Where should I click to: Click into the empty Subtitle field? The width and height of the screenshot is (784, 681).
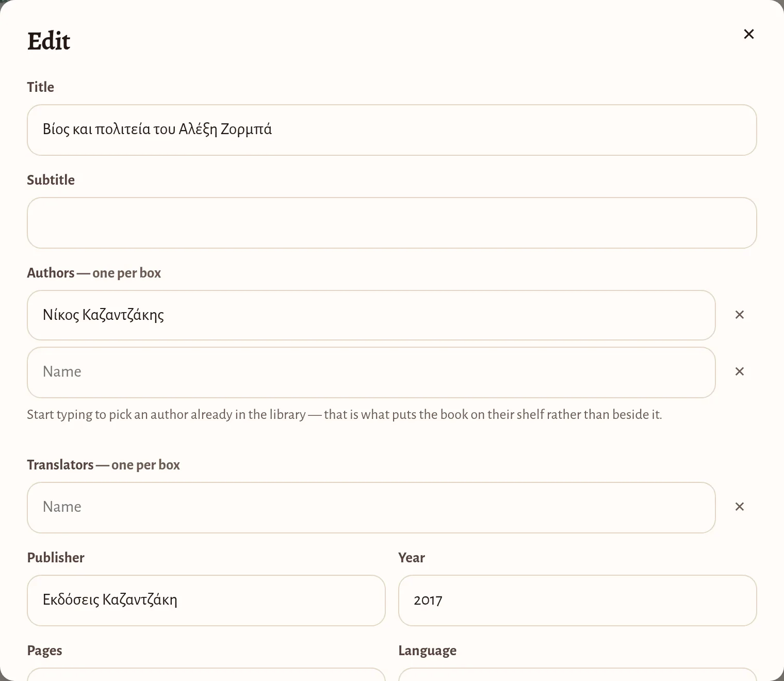pos(392,223)
